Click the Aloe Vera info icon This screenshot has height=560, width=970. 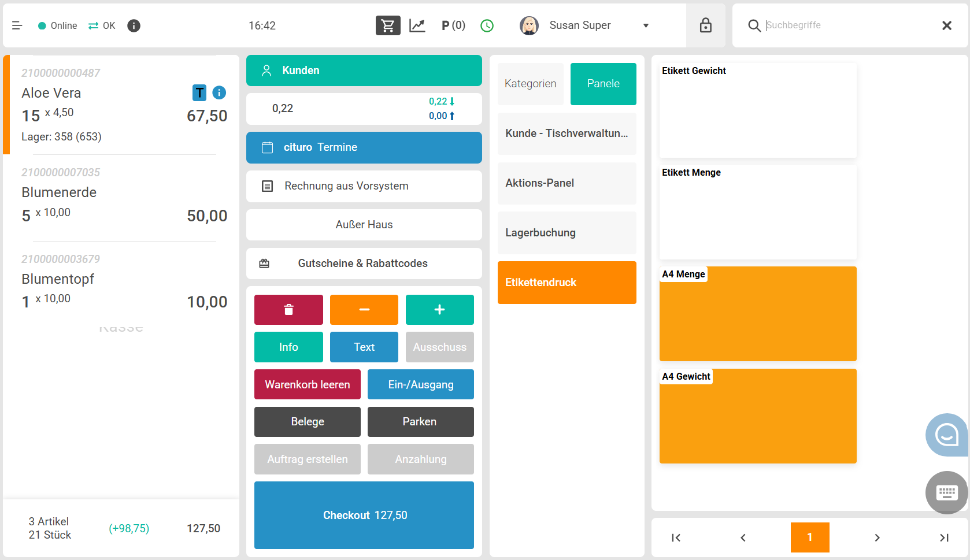(219, 92)
